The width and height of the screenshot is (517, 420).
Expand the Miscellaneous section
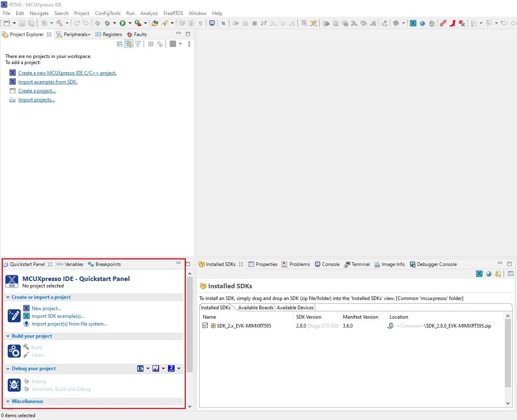click(8, 401)
